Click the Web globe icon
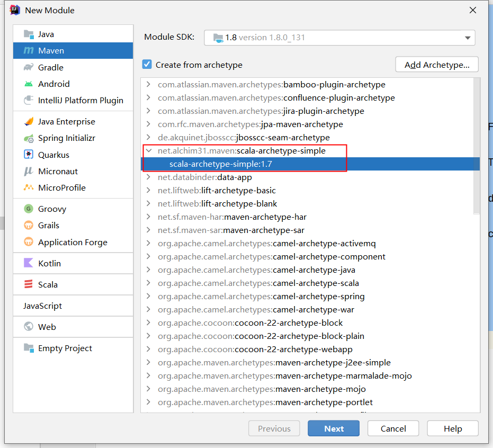Screen dimensions: 493x448 pos(29,326)
